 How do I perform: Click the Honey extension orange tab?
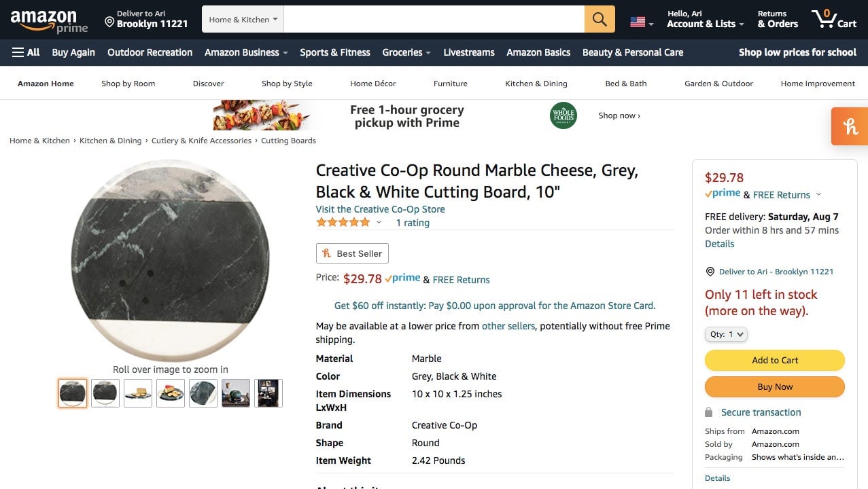[x=850, y=126]
